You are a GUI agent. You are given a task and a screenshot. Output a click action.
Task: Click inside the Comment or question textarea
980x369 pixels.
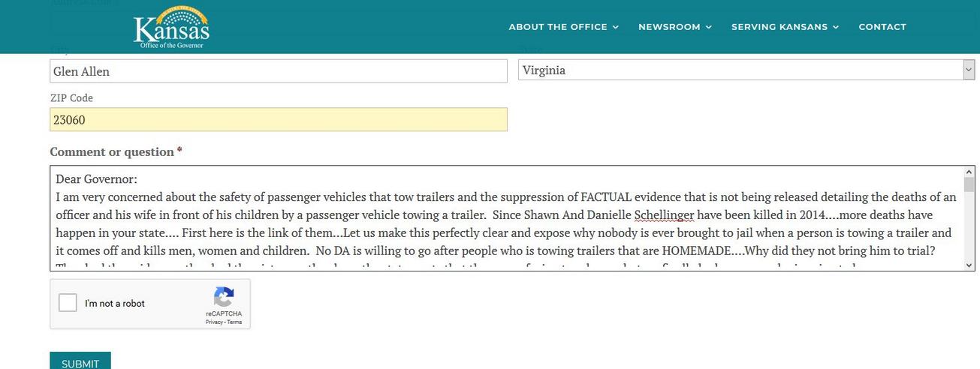(506, 218)
